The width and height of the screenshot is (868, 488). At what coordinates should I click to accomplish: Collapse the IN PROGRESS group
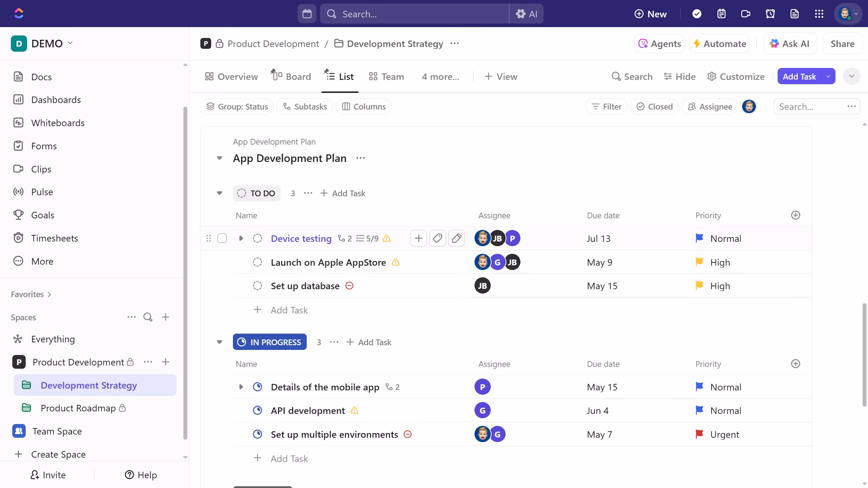219,342
